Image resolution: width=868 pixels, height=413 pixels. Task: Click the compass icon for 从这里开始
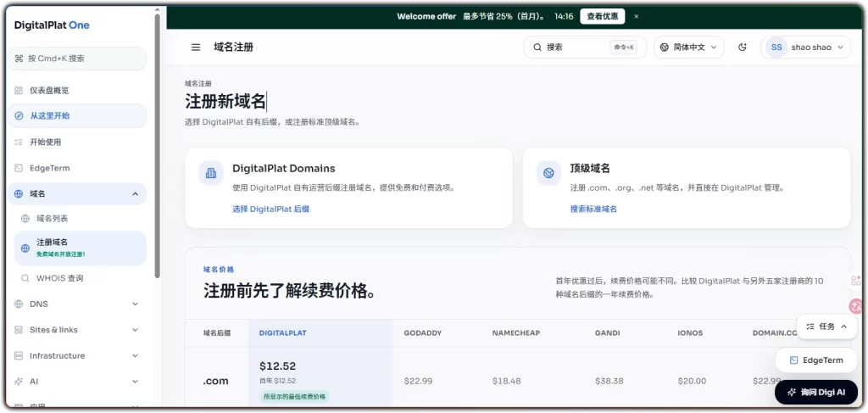point(19,115)
